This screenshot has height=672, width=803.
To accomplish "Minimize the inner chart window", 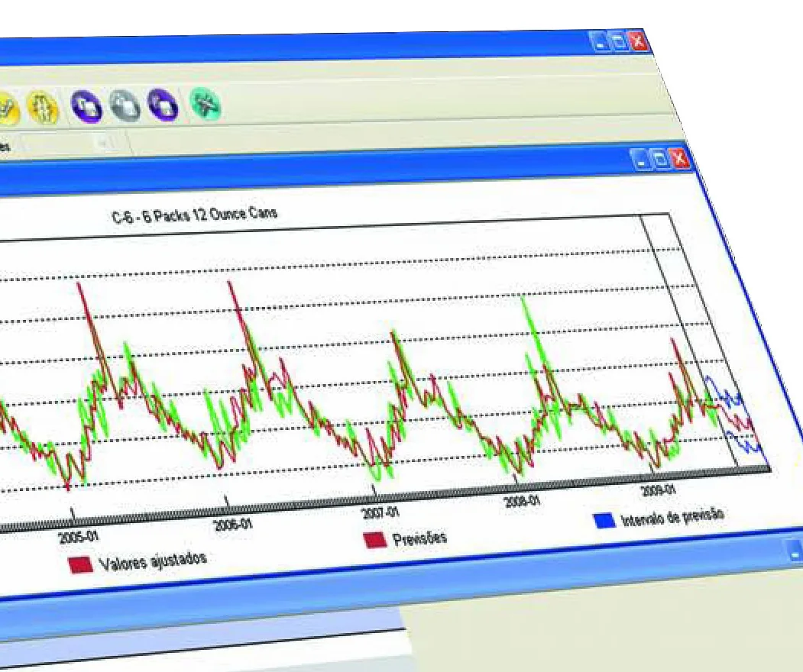I will (641, 160).
